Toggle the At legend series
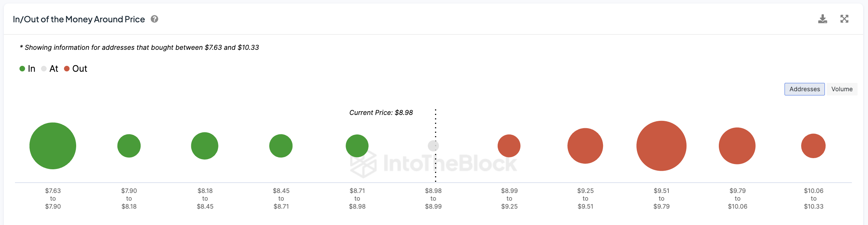The image size is (868, 225). (x=50, y=69)
